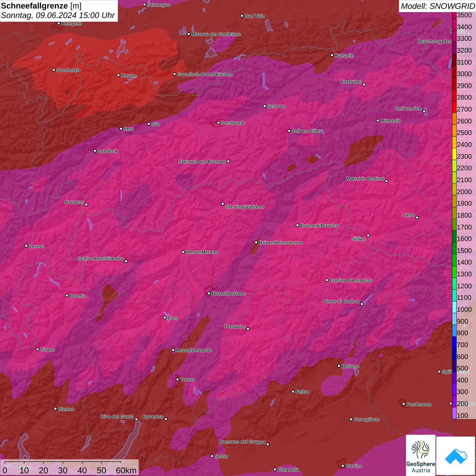Click the Reutte label

coord(129,75)
